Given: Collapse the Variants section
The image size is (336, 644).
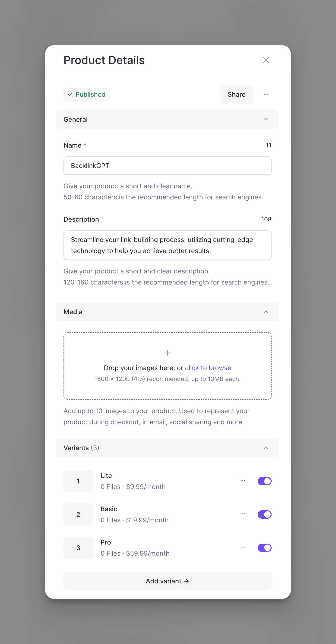Looking at the screenshot, I should [266, 448].
